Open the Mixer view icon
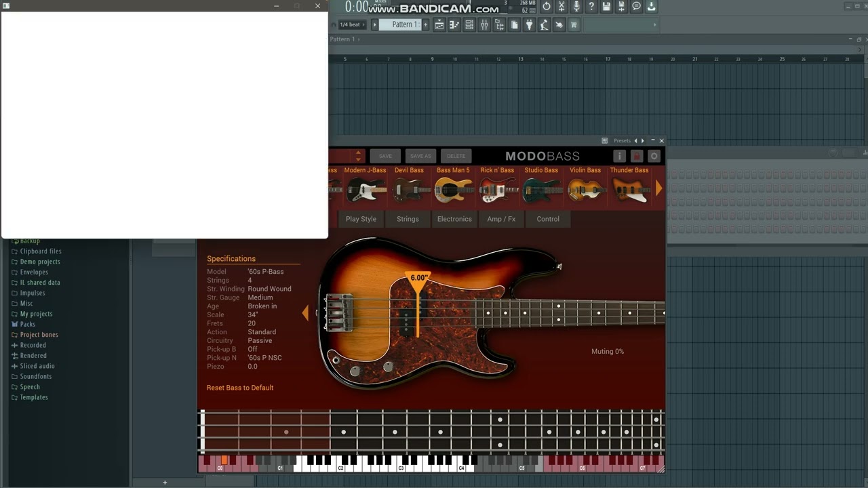Screen dimensions: 868x488 484,25
